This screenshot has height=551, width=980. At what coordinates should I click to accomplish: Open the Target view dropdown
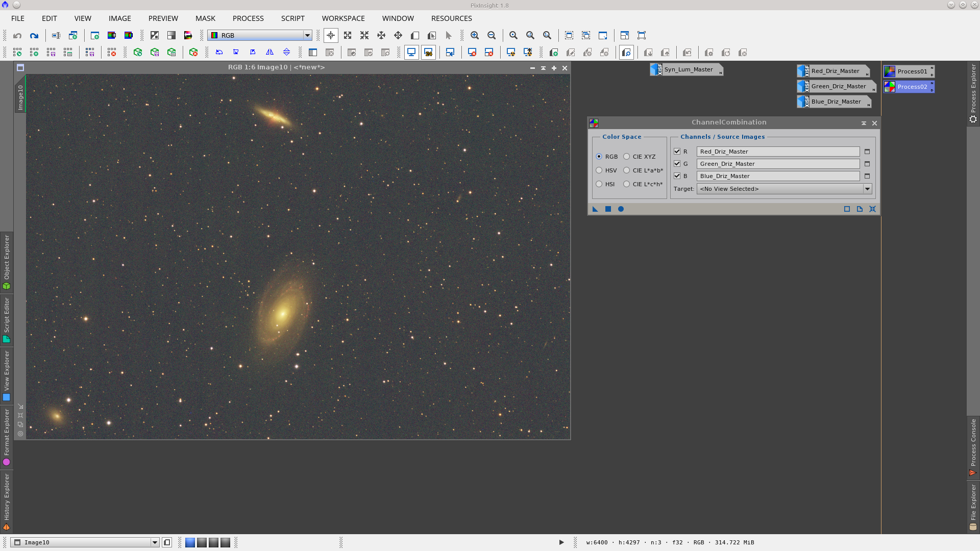(x=867, y=188)
